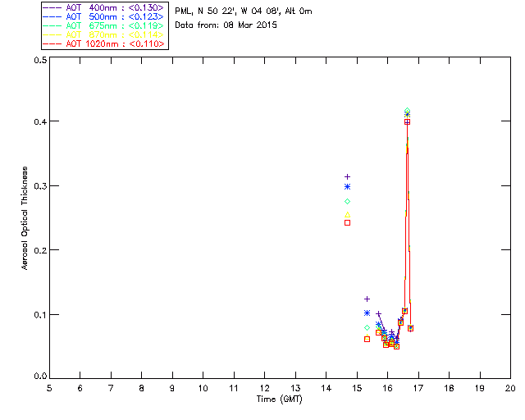The height and width of the screenshot is (420, 525).
Task: Click the x-axis tick label 11
Action: [x=234, y=388]
